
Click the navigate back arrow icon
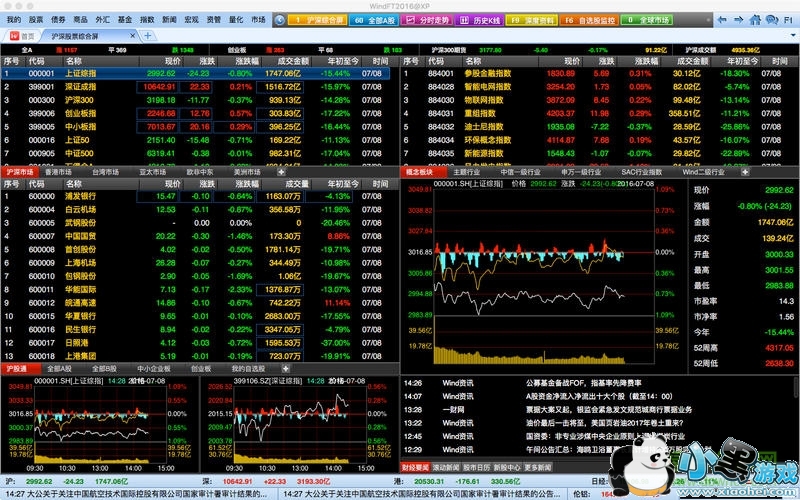pyautogui.click(x=722, y=20)
